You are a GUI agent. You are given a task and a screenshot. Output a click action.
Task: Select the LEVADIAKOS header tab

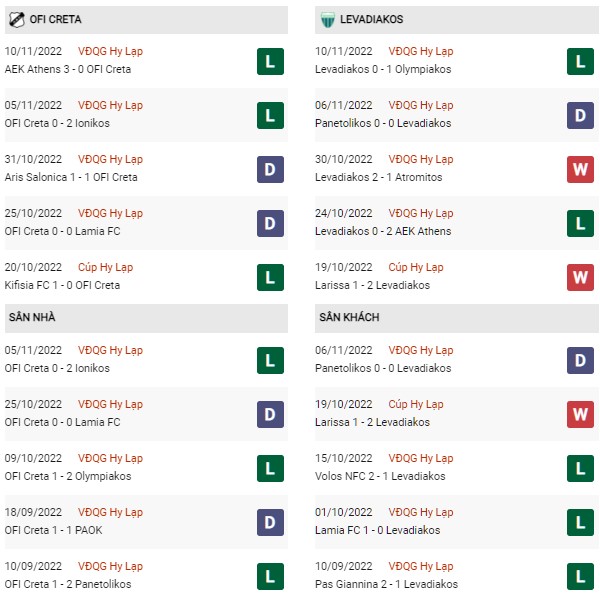[457, 20]
